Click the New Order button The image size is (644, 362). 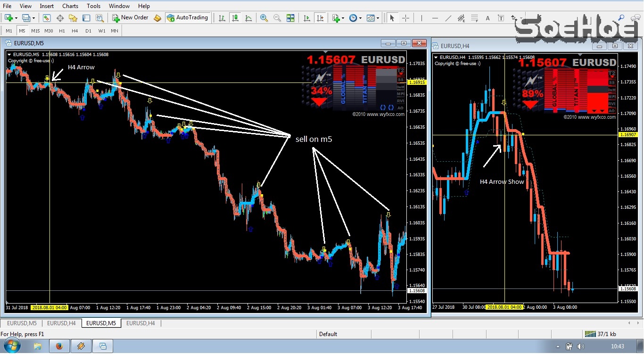(x=131, y=18)
